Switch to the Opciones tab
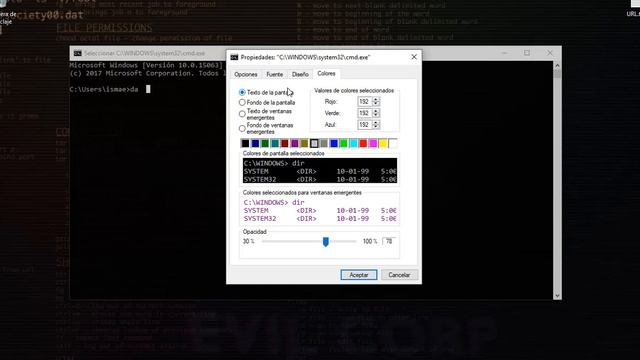 [246, 74]
